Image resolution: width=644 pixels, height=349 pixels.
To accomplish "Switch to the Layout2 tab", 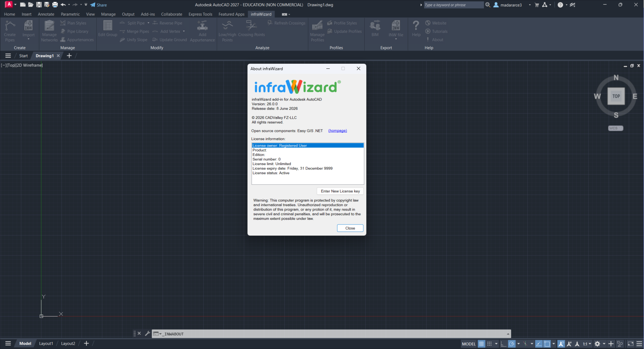I will 68,344.
